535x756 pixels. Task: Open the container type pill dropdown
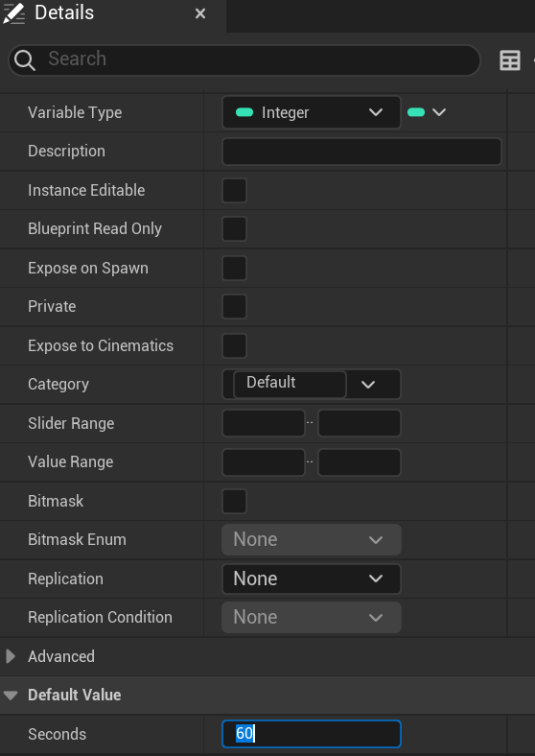pos(427,112)
